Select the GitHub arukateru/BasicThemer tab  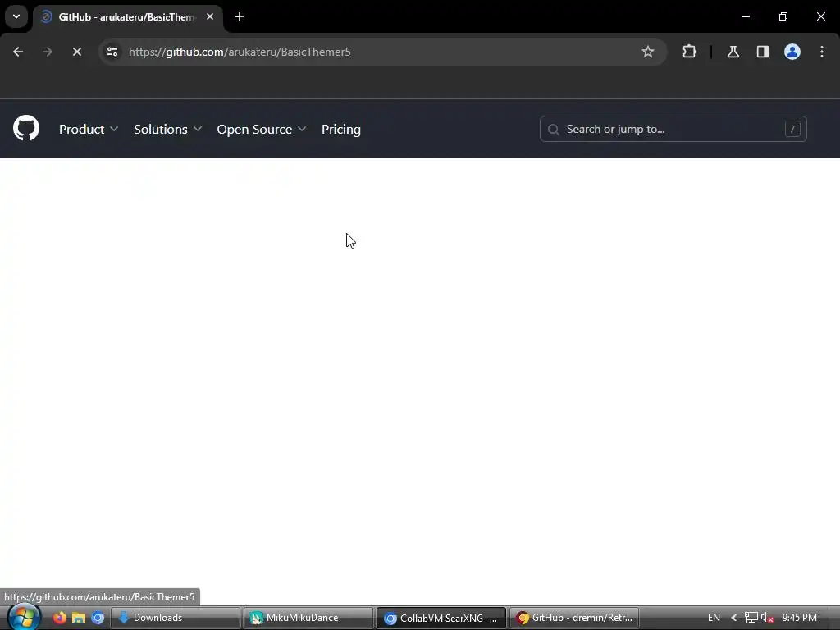click(127, 17)
